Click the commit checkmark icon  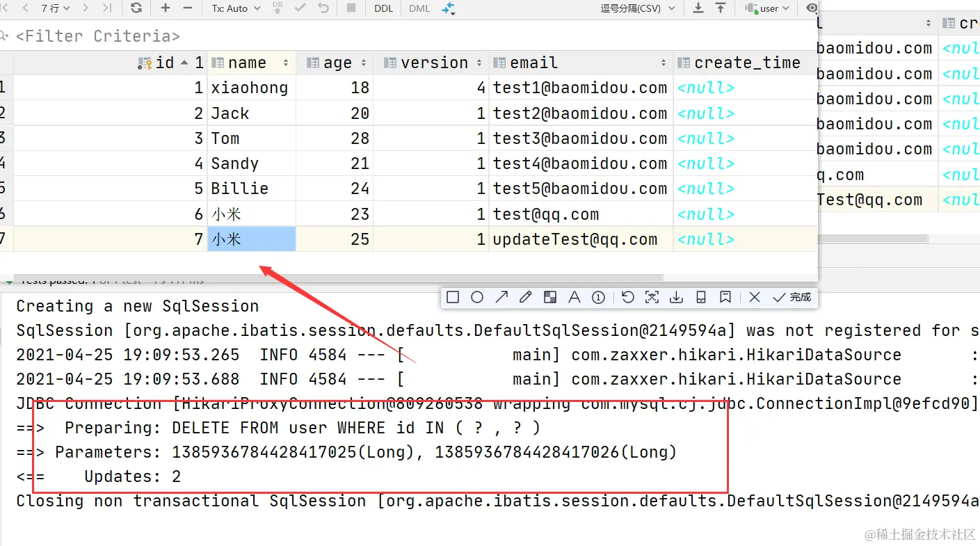pos(300,8)
